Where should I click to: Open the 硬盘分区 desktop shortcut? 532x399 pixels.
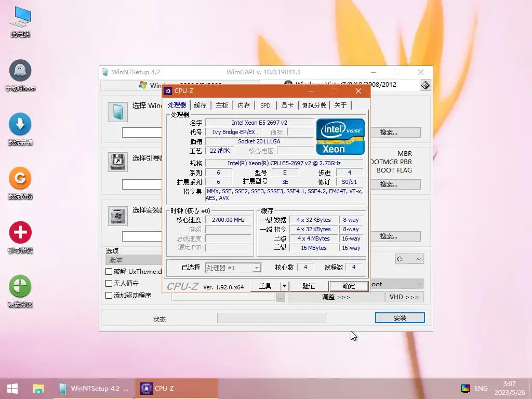click(20, 291)
